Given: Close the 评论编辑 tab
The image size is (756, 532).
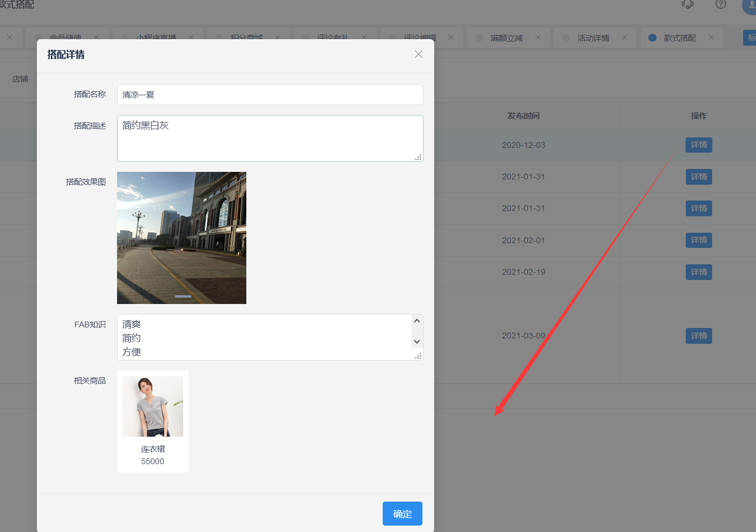Looking at the screenshot, I should (451, 37).
